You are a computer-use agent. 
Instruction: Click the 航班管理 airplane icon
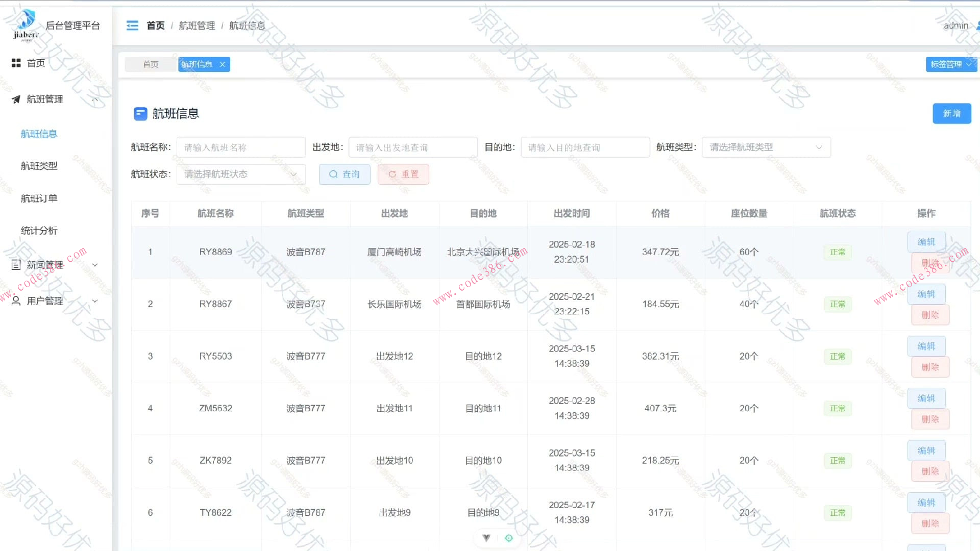(15, 99)
